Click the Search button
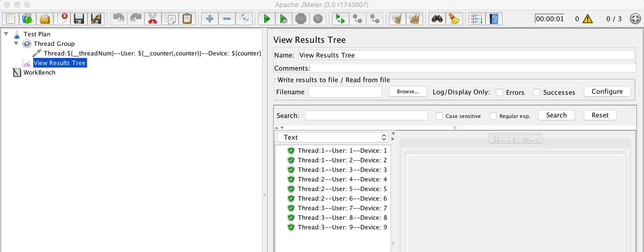The width and height of the screenshot is (644, 252). pos(556,115)
